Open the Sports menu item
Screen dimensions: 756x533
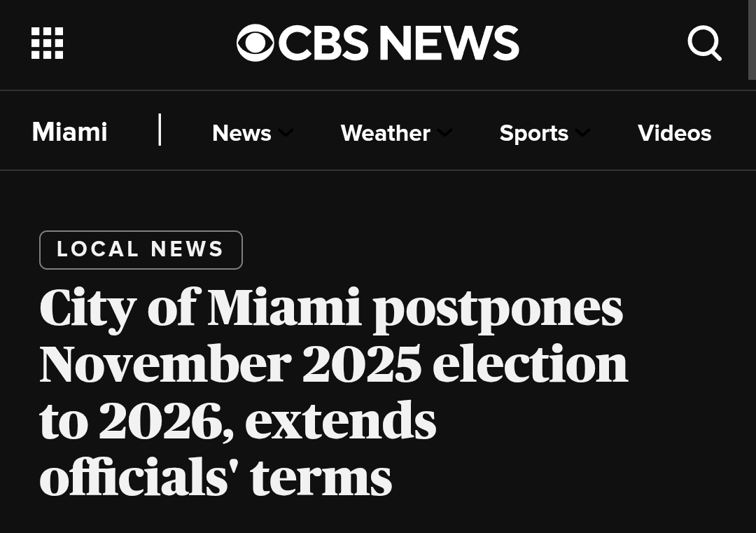click(533, 133)
